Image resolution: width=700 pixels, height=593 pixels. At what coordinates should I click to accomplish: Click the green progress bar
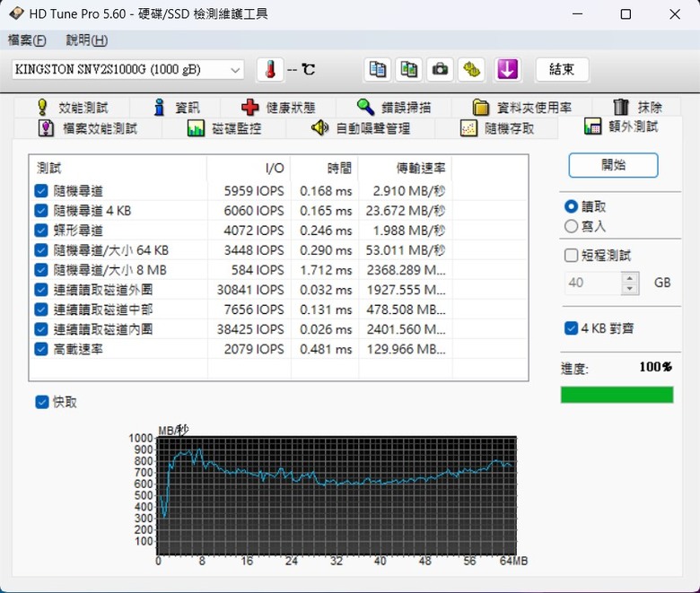[617, 395]
